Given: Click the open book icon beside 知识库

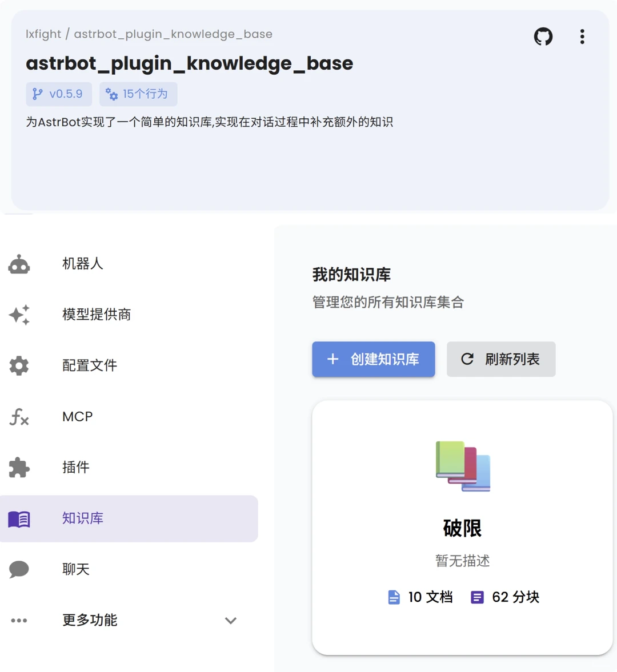Looking at the screenshot, I should tap(19, 518).
